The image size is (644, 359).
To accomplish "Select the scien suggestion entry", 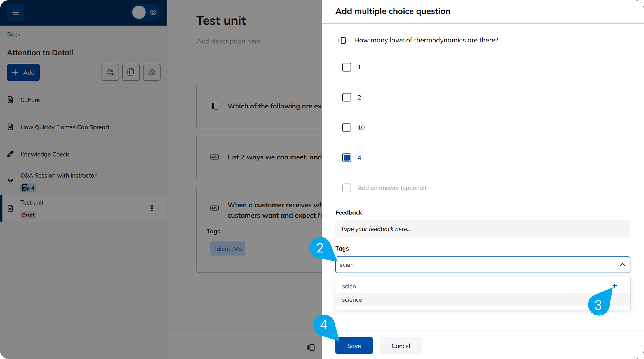I will (349, 286).
